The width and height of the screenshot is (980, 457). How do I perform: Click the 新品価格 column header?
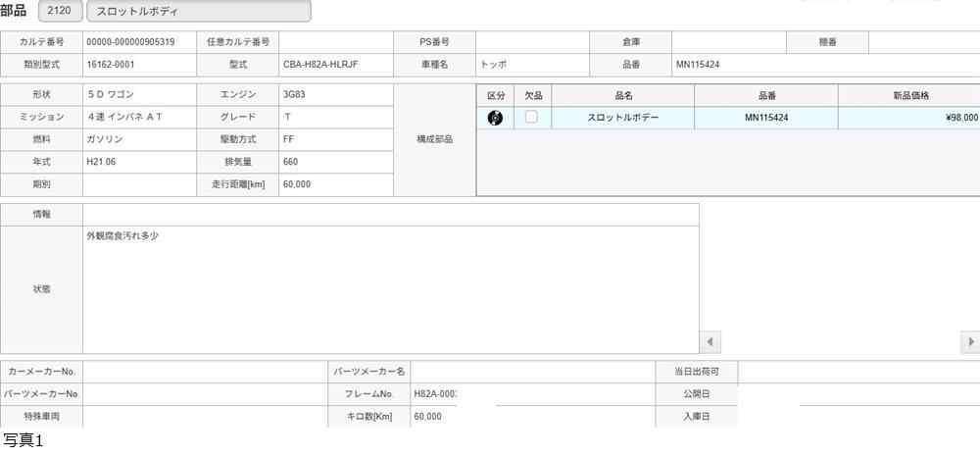[909, 95]
